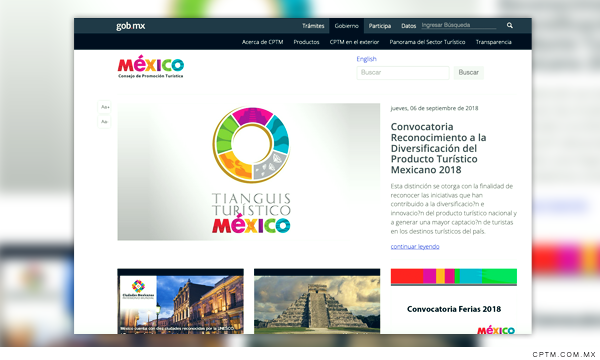Focus the Buscar search field
600x360 pixels.
403,73
